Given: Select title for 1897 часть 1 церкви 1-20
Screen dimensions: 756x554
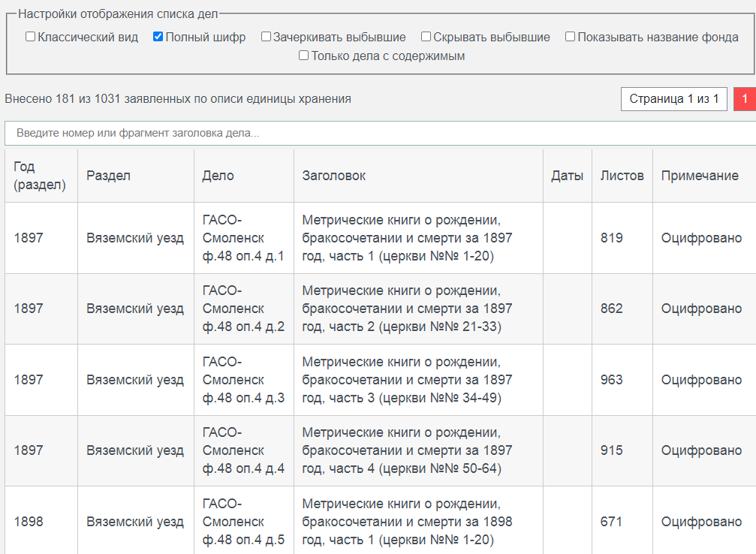Looking at the screenshot, I should (x=408, y=238).
